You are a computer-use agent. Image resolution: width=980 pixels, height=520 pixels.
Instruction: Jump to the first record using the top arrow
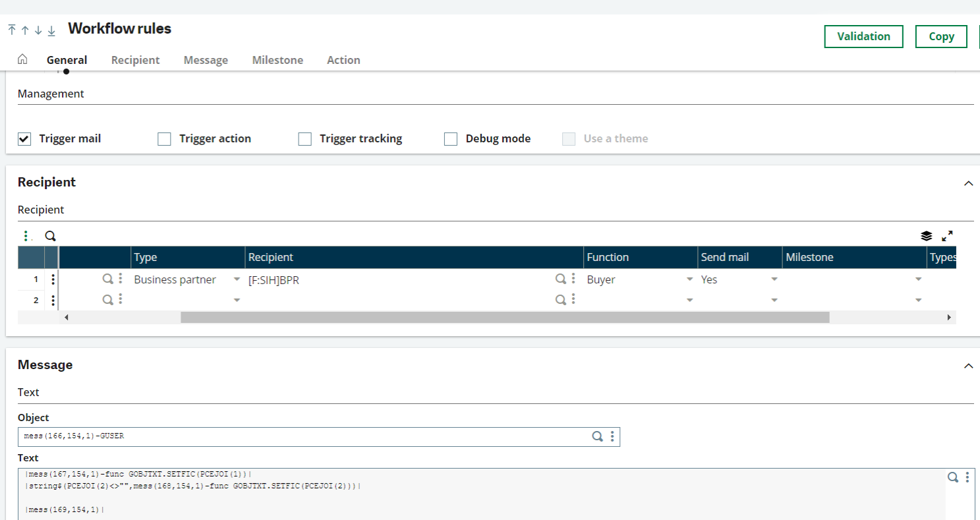pyautogui.click(x=11, y=30)
